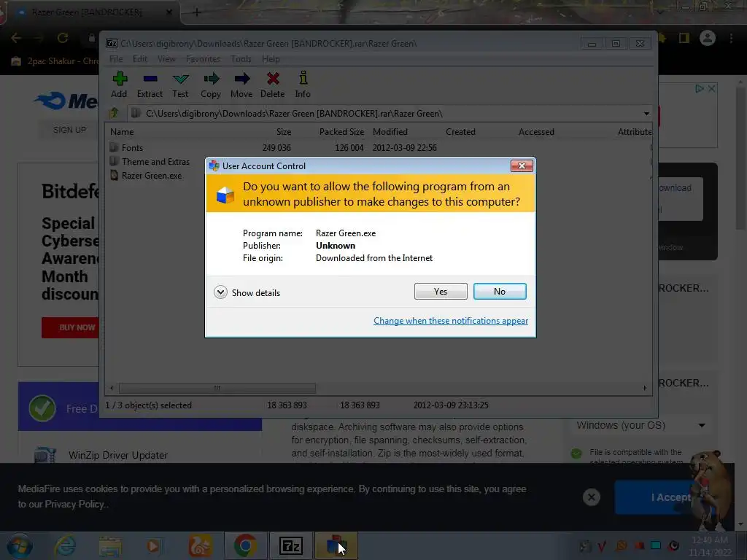Click the up-folder icon beside 7-Zip address bar
747x560 pixels.
click(x=115, y=113)
